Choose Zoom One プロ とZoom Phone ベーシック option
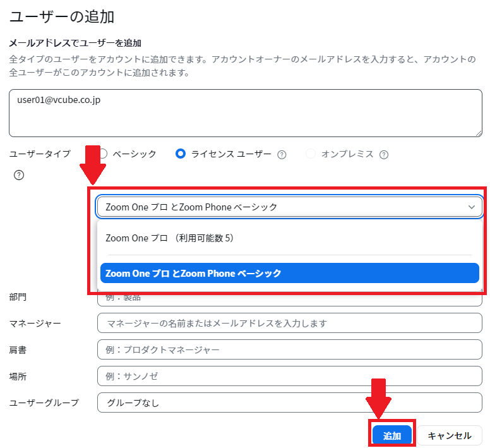Screen dimensions: 490x448 pyautogui.click(x=289, y=273)
